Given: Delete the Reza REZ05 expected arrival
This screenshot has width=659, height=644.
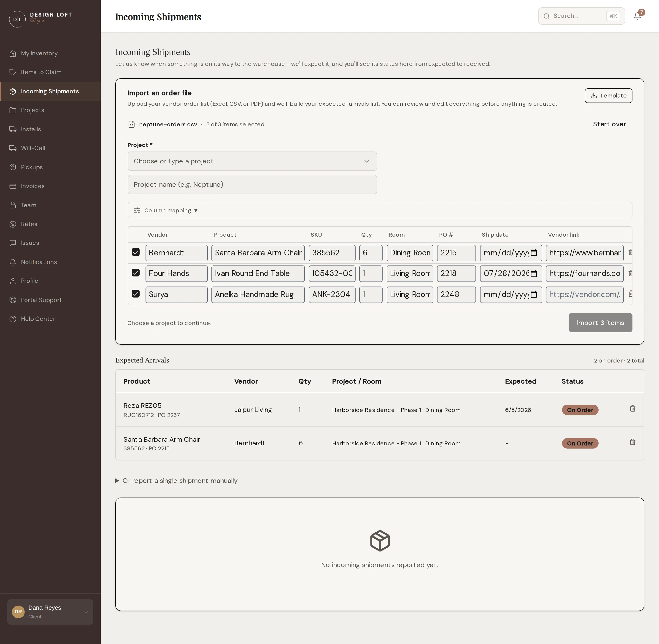Looking at the screenshot, I should pos(633,409).
